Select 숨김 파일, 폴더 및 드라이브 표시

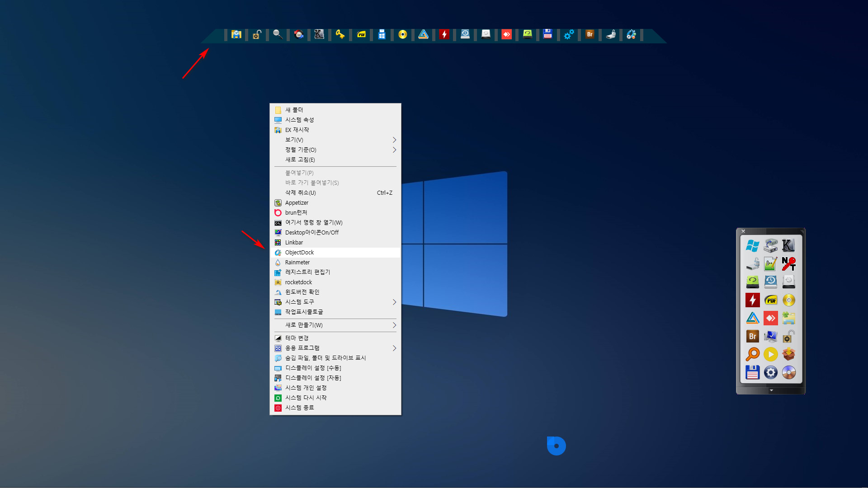point(335,358)
